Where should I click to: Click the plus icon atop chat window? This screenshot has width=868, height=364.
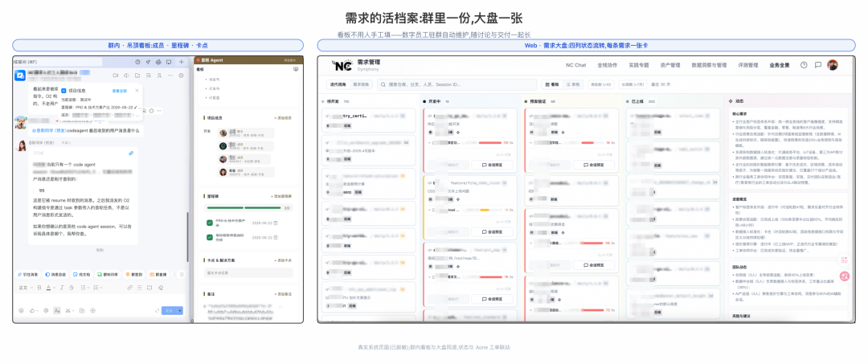(181, 62)
